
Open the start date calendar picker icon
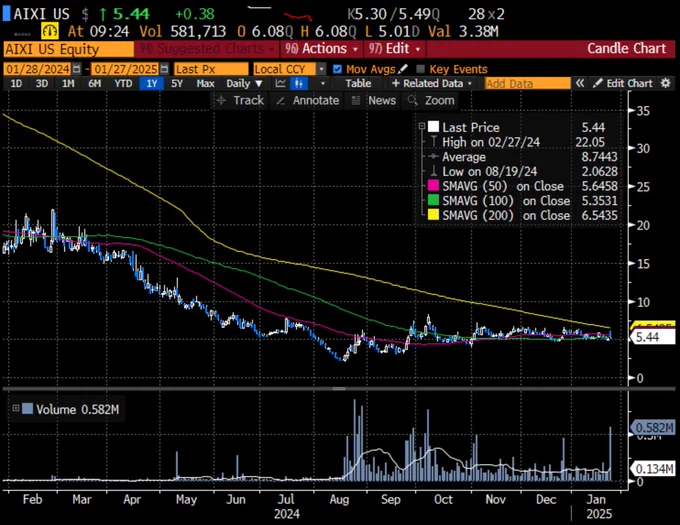coord(76,69)
